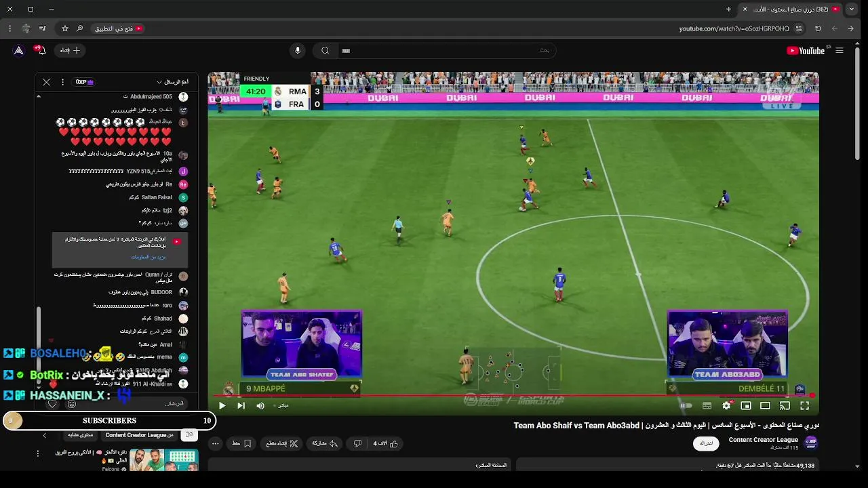Open the notifications bell

point(40,50)
